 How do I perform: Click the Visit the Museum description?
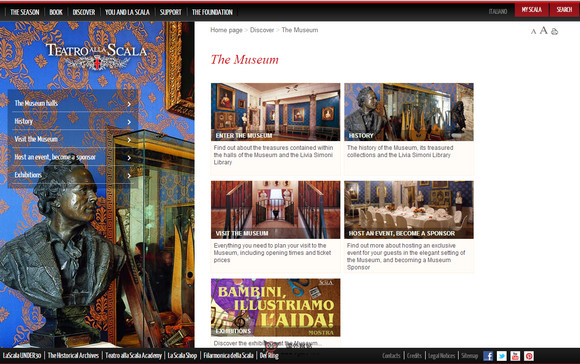click(272, 253)
